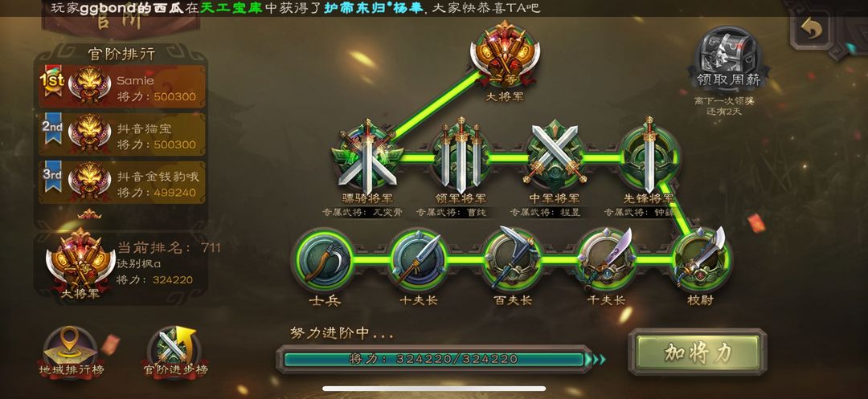This screenshot has height=399, width=868.
Task: Select the 领军将军 triple swords icon
Action: point(461,157)
